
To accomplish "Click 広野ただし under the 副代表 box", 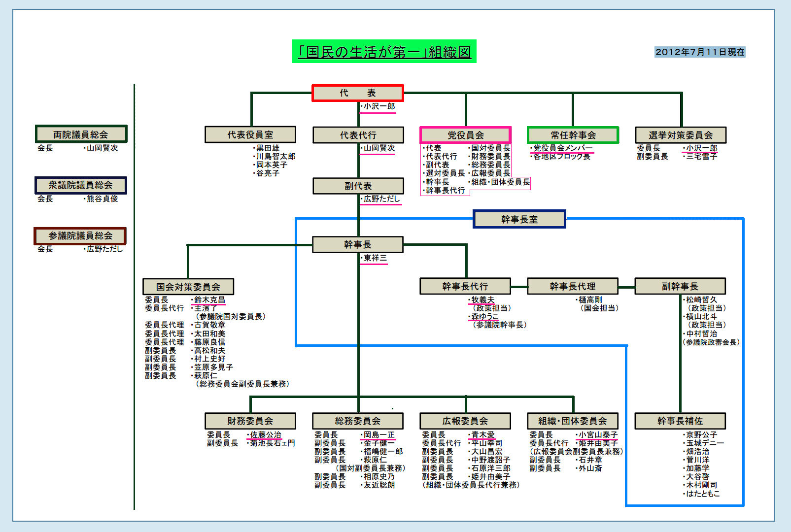I will click(x=382, y=199).
